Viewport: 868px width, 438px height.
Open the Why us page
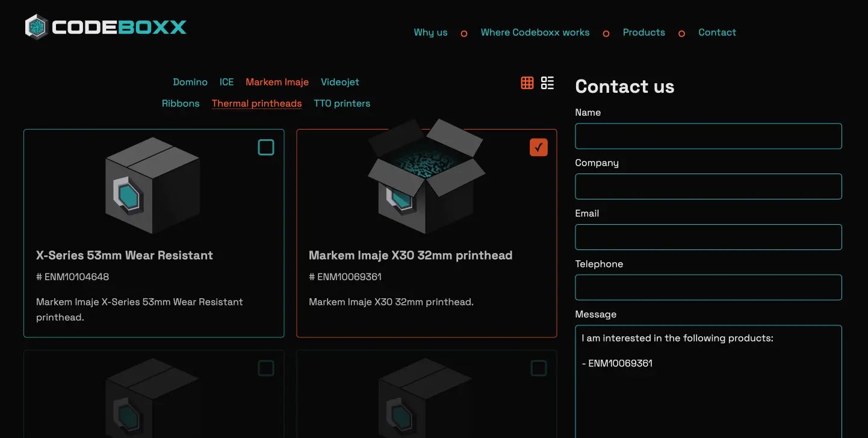430,33
